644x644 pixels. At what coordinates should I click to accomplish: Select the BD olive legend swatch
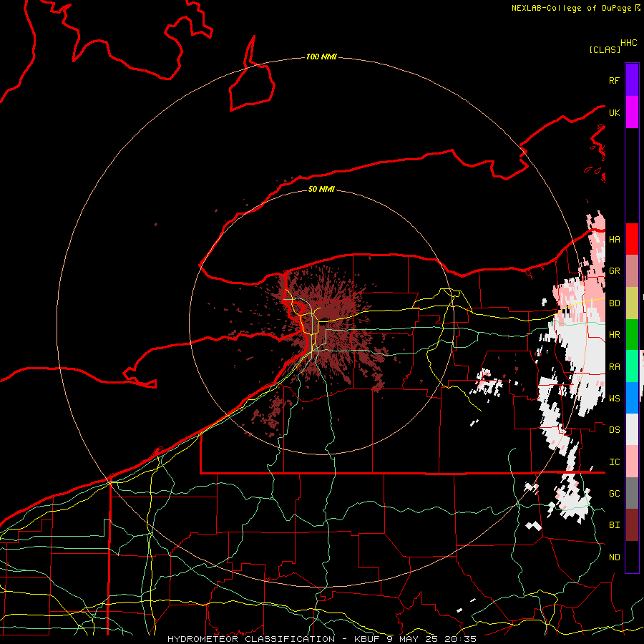click(632, 303)
